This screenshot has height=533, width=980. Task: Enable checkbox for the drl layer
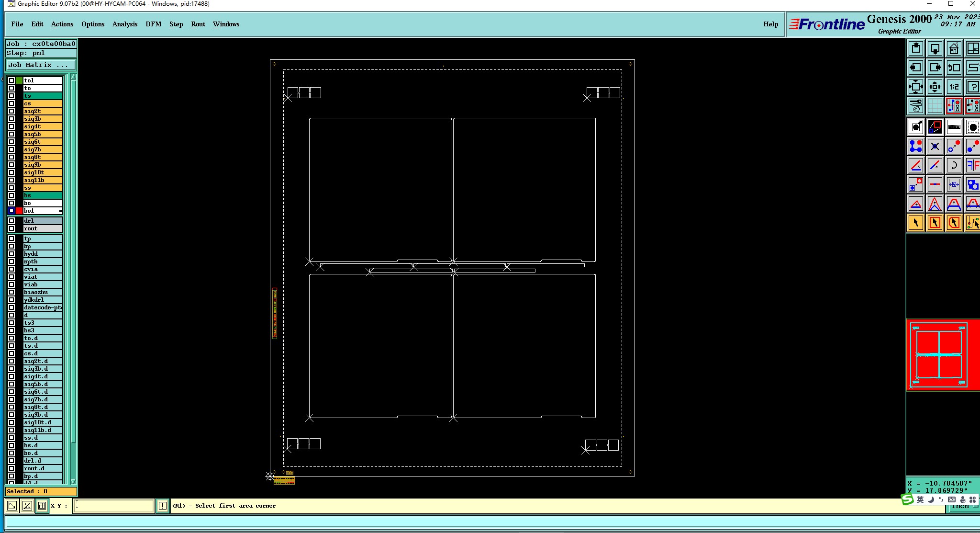pos(11,221)
